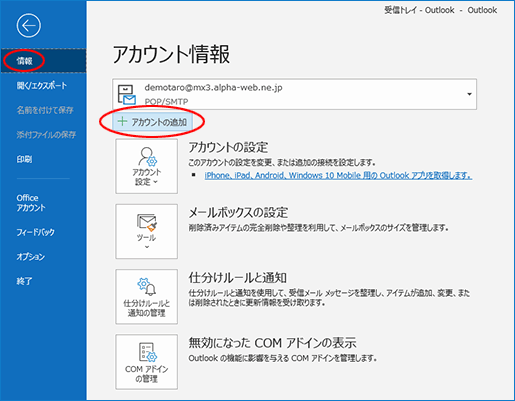Click the green plus icon for adding account
Image resolution: width=515 pixels, height=401 pixels.
[122, 121]
